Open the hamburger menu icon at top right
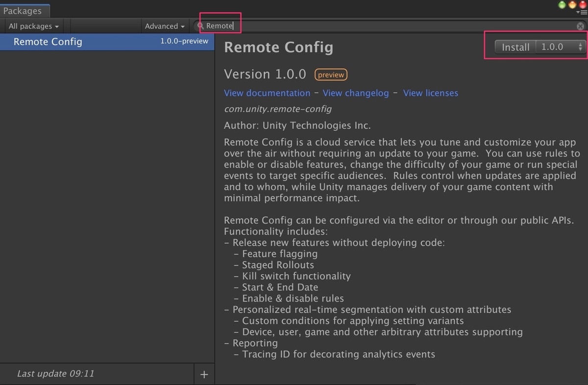Viewport: 588px width, 385px height. tap(584, 12)
